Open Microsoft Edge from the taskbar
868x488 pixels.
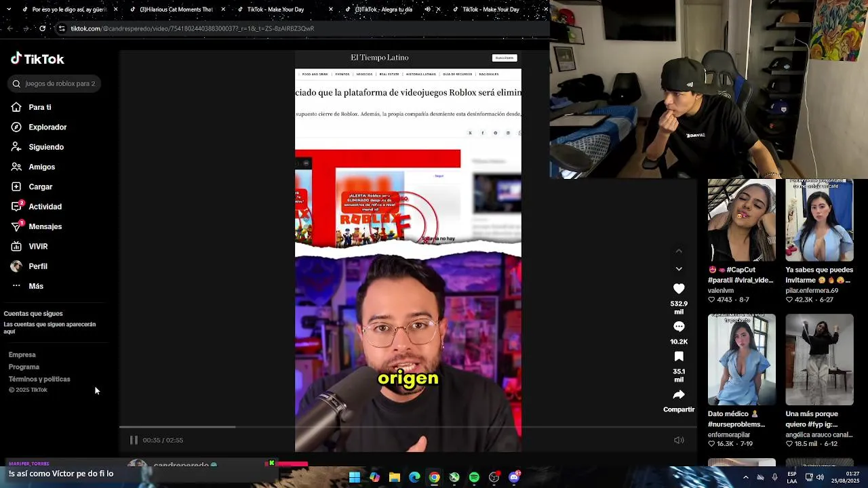tap(414, 477)
